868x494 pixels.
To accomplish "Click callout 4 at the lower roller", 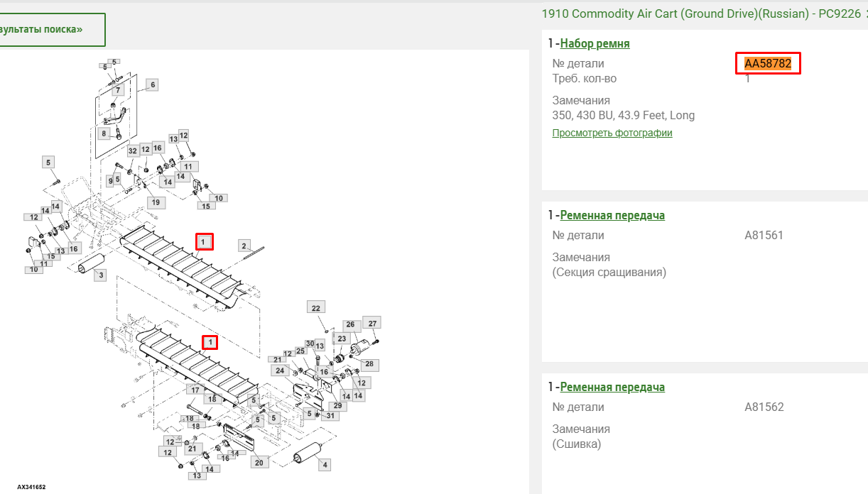I will 325,465.
